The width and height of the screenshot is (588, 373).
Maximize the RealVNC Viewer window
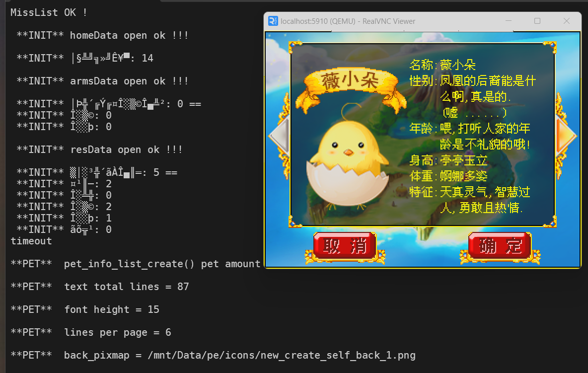coord(537,21)
